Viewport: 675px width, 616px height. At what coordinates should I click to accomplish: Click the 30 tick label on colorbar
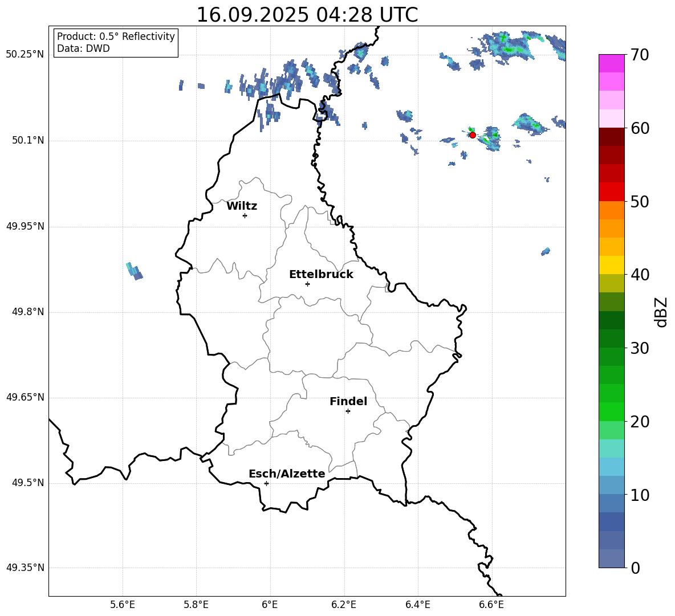pyautogui.click(x=640, y=348)
